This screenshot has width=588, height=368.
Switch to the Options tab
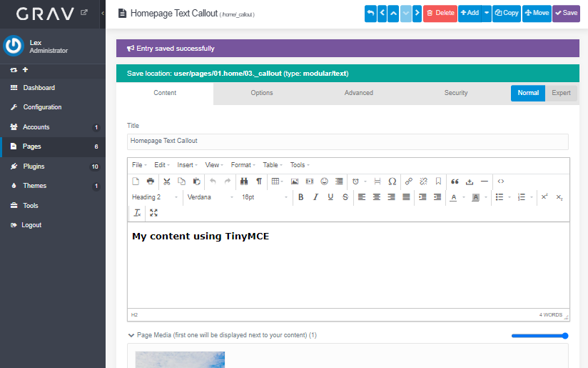tap(262, 93)
